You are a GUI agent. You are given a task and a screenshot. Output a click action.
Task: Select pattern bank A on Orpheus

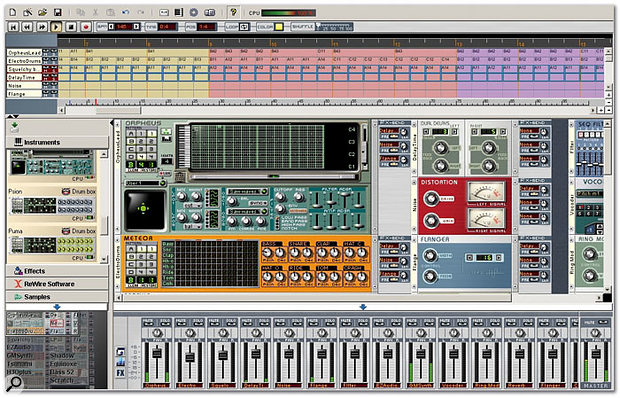click(x=131, y=133)
